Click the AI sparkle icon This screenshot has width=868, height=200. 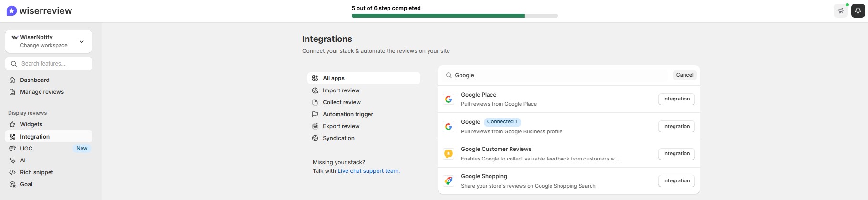[x=12, y=160]
